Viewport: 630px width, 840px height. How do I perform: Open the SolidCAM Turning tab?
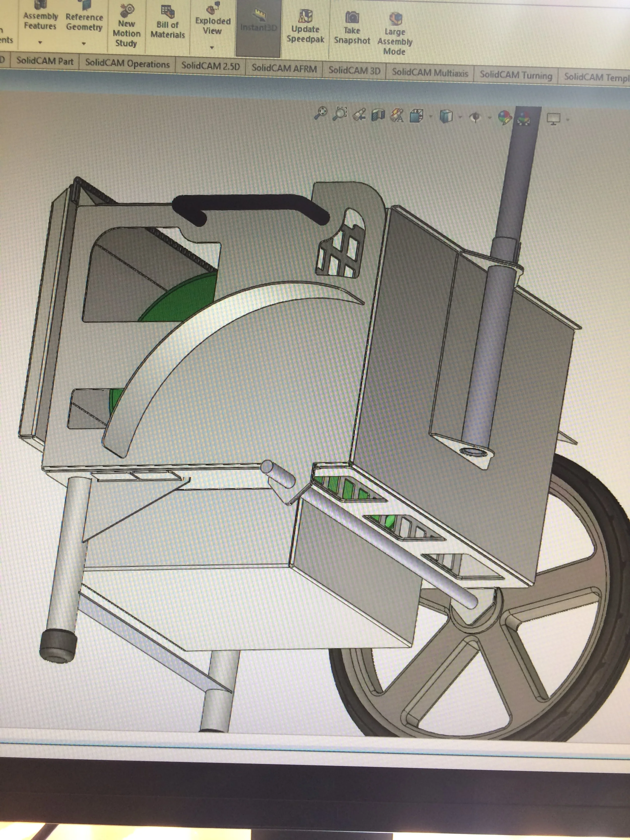click(x=515, y=75)
